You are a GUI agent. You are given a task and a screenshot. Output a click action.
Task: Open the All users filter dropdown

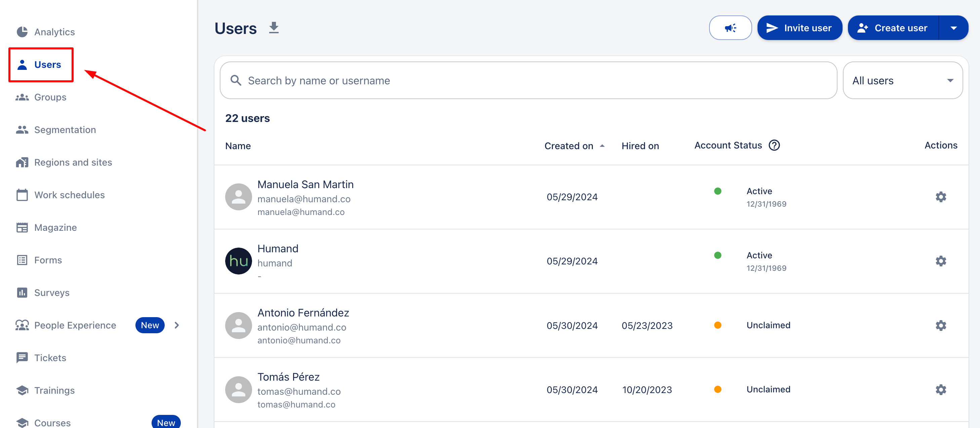tap(902, 81)
